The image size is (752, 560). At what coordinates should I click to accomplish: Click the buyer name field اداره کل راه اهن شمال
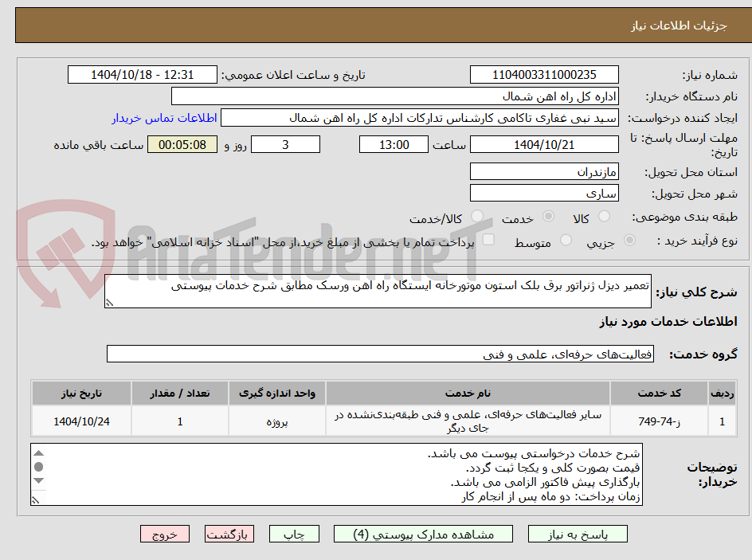(394, 96)
